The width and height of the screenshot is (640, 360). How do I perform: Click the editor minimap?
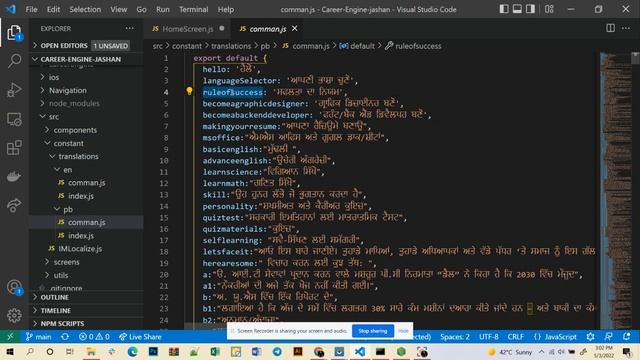(x=615, y=191)
